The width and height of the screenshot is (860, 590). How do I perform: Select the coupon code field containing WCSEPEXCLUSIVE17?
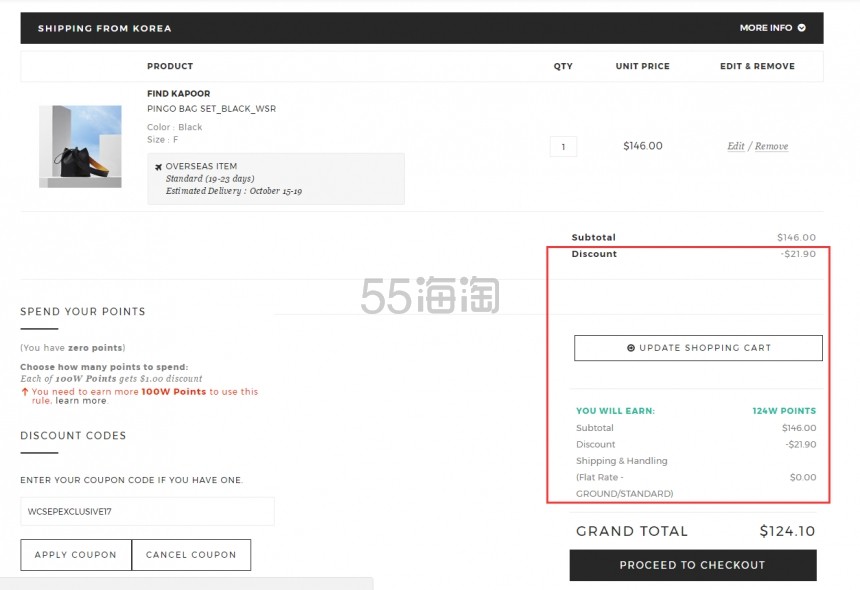(146, 511)
